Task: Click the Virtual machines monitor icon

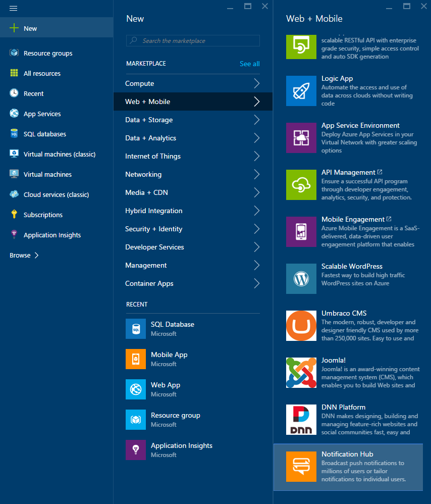Action: click(14, 174)
